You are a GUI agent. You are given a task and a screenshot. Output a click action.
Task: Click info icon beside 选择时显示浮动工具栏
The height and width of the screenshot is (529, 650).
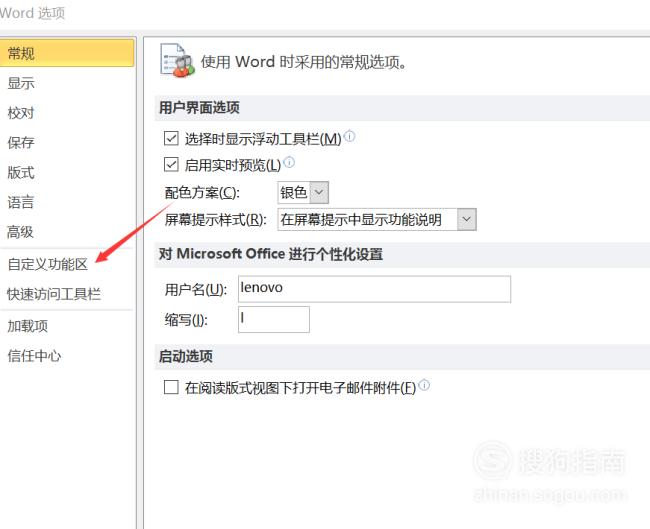click(x=350, y=136)
